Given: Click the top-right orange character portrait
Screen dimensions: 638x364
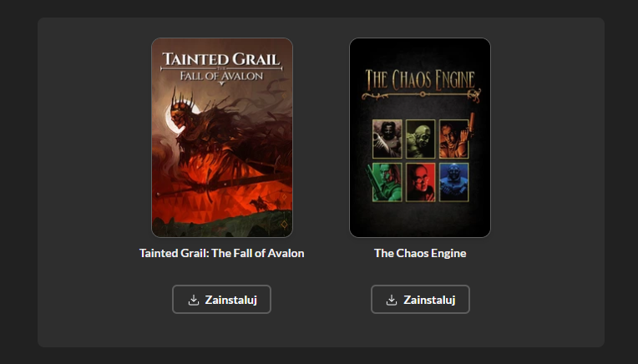Looking at the screenshot, I should coord(454,139).
